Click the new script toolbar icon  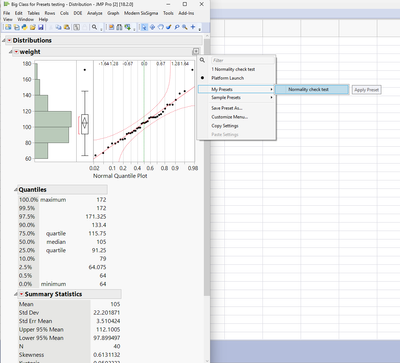click(x=16, y=27)
